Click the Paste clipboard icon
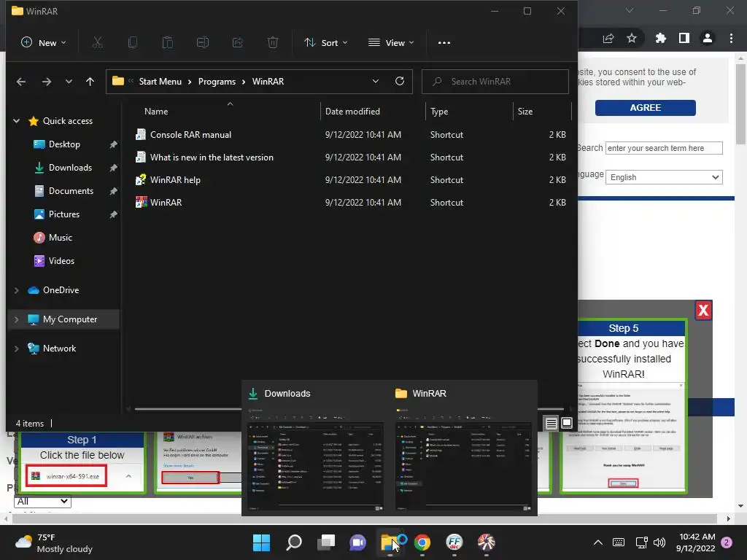747x560 pixels. (167, 42)
